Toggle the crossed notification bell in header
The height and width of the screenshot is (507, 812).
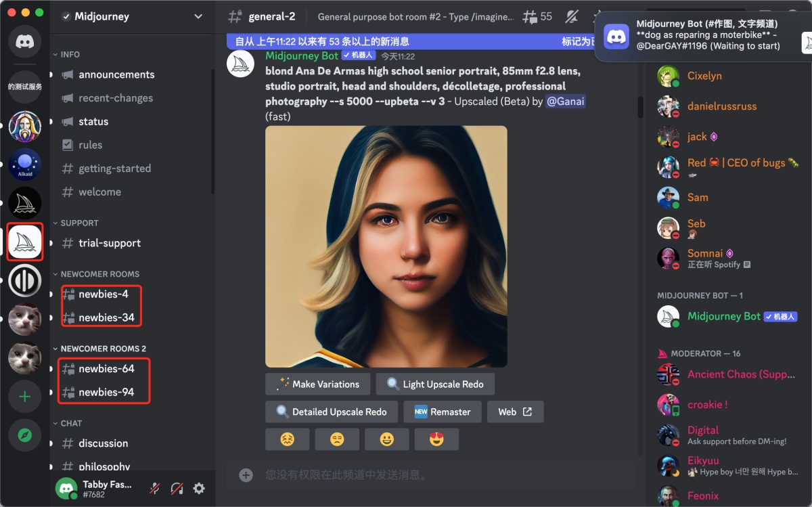point(572,16)
